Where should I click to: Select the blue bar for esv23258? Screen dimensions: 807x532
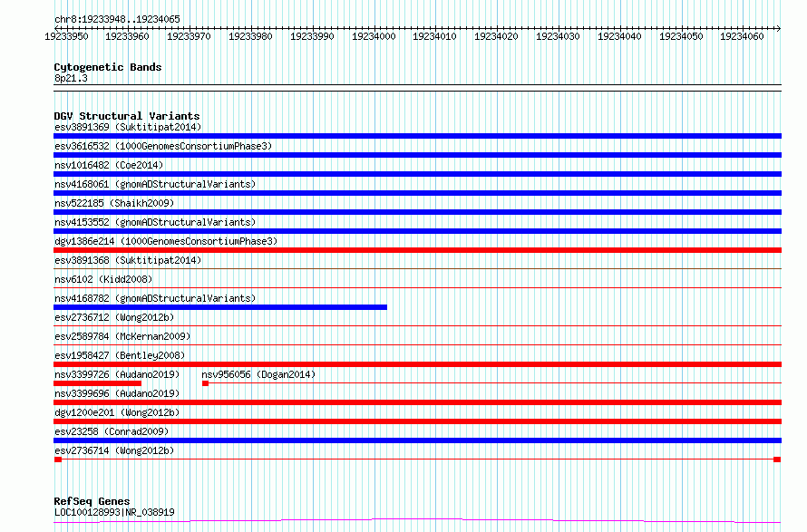coord(417,440)
